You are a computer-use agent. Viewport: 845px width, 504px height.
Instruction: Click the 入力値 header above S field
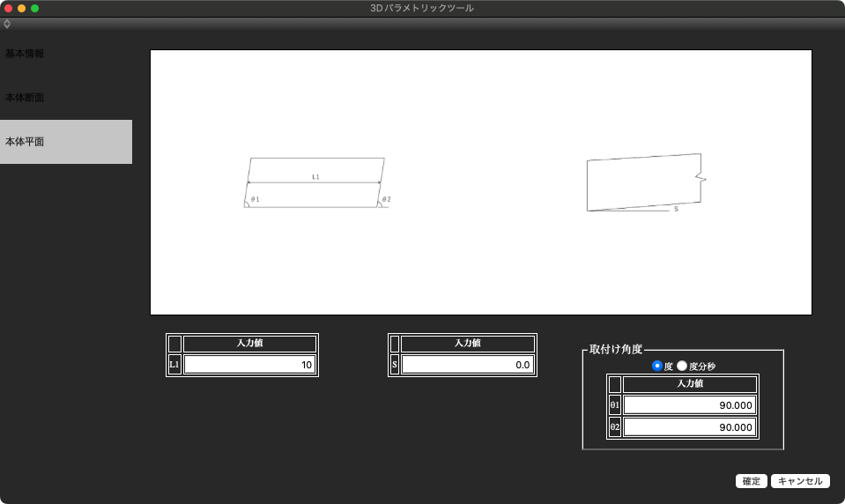coord(467,344)
